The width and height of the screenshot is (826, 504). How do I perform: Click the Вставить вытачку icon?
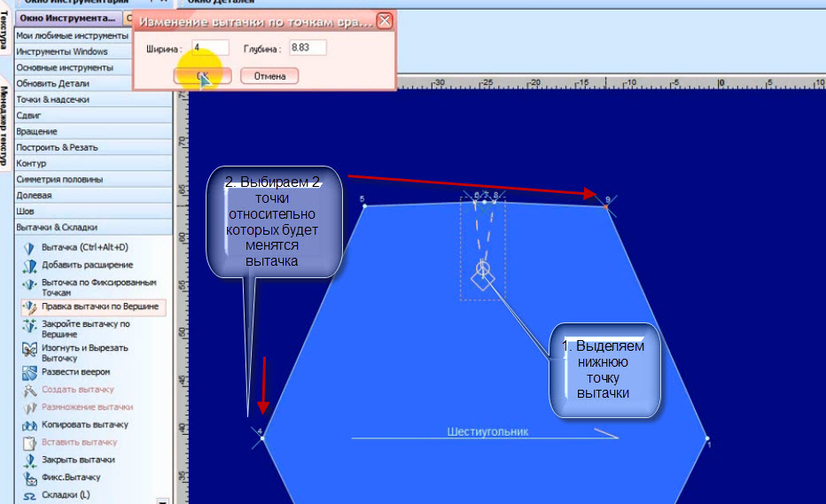click(29, 443)
